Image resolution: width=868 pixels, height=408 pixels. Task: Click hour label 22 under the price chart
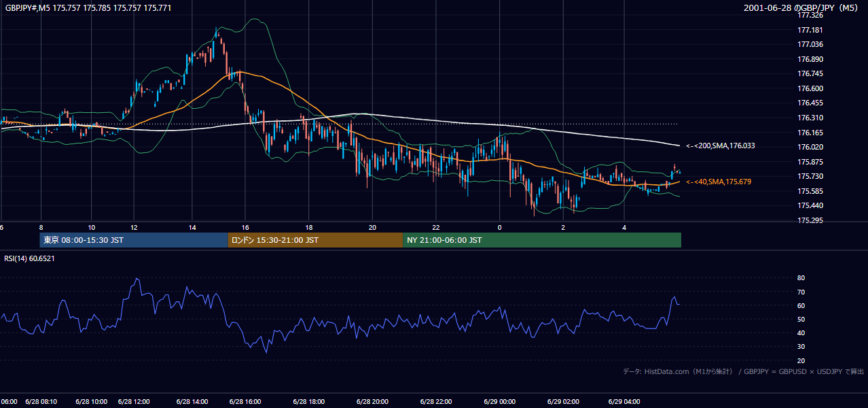(x=436, y=227)
